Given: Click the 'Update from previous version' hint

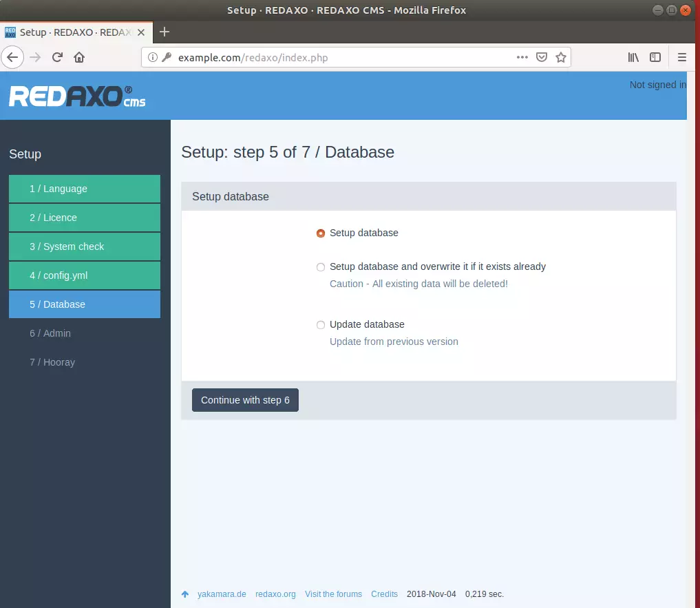Looking at the screenshot, I should point(394,342).
